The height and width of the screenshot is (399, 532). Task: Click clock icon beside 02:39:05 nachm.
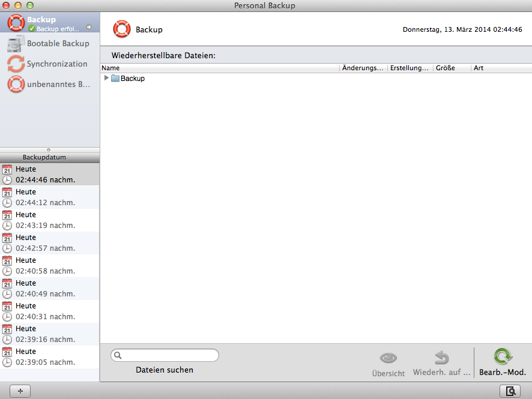coord(7,362)
